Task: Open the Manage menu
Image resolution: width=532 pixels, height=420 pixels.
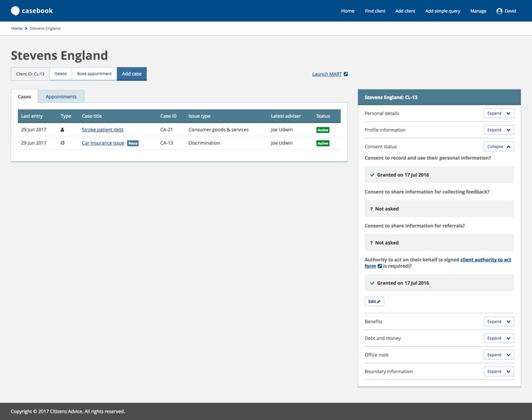Action: pyautogui.click(x=478, y=11)
